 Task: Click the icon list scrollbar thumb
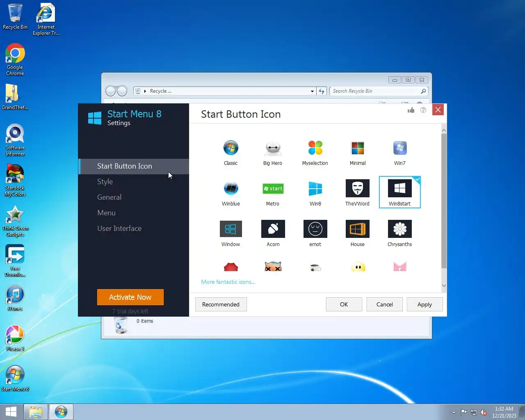pyautogui.click(x=444, y=201)
